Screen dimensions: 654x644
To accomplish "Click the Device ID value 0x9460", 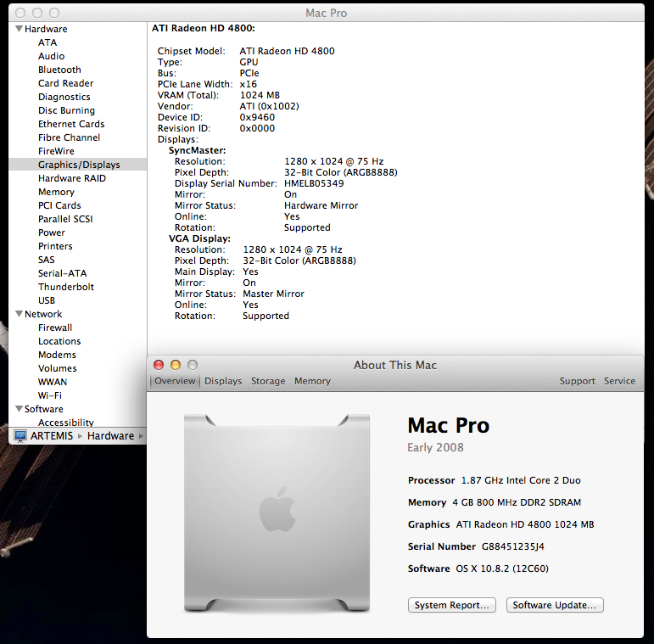I will click(257, 117).
